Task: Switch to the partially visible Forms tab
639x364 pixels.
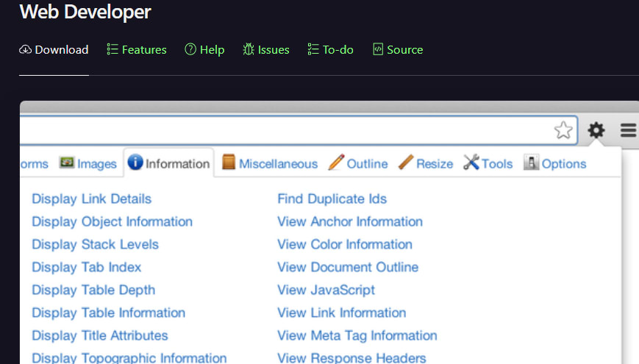Action: point(35,164)
